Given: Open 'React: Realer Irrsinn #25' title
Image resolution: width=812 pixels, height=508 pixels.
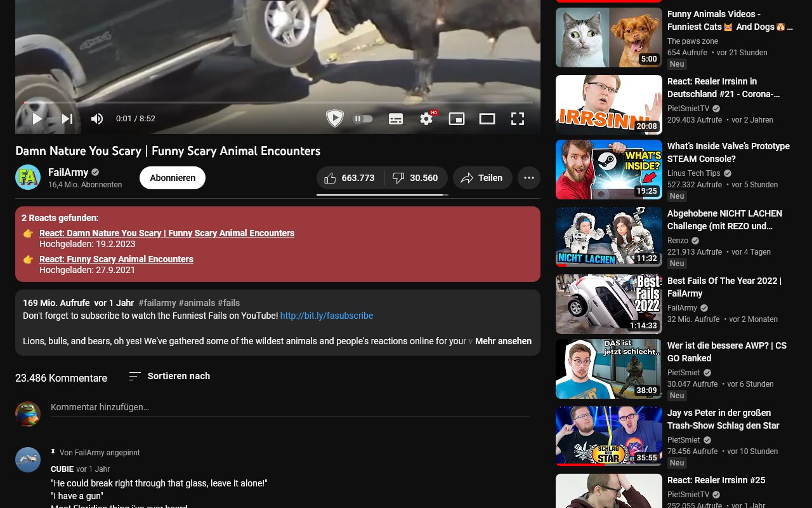Looking at the screenshot, I should click(716, 480).
